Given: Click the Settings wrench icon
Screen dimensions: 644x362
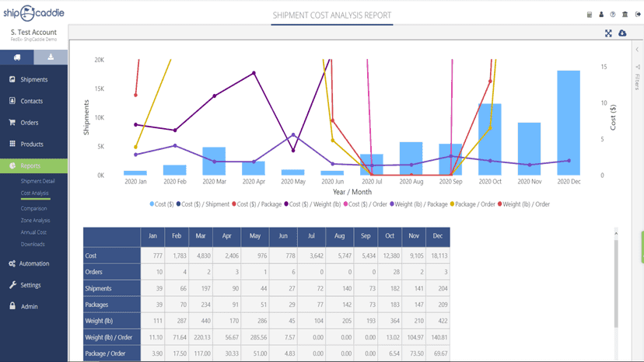Looking at the screenshot, I should coord(12,285).
